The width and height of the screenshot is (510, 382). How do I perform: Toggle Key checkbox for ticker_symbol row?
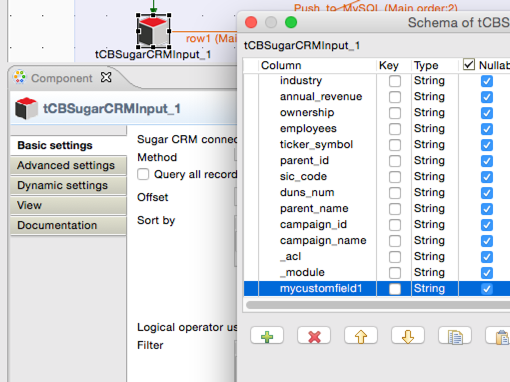395,145
